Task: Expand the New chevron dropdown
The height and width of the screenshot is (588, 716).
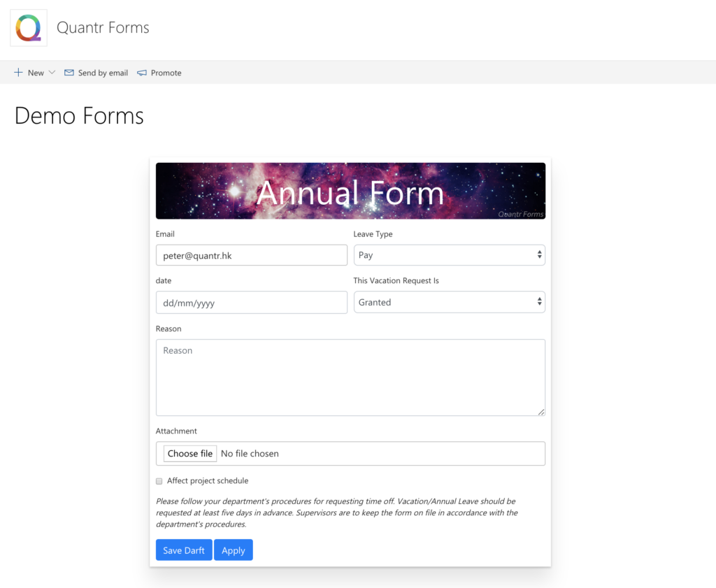Action: [52, 73]
